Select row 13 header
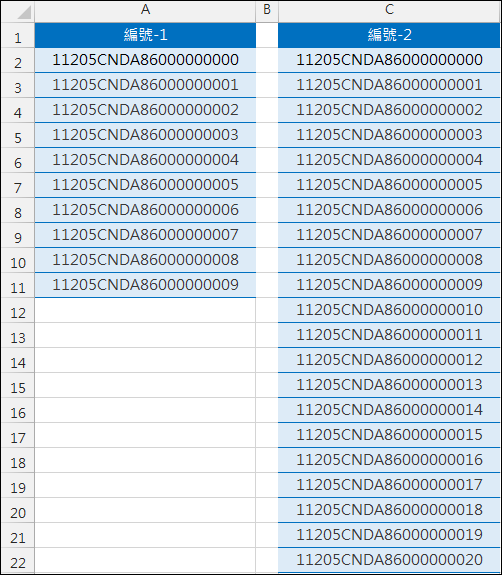 click(x=18, y=335)
